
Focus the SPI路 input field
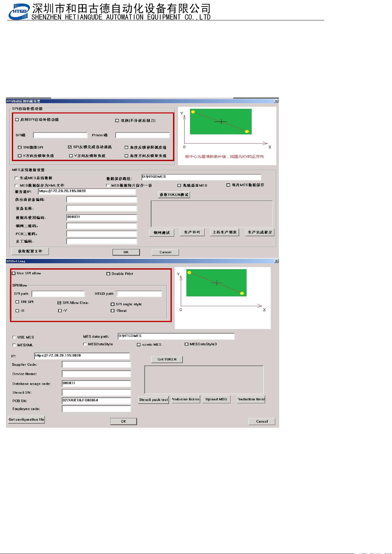coord(61,135)
